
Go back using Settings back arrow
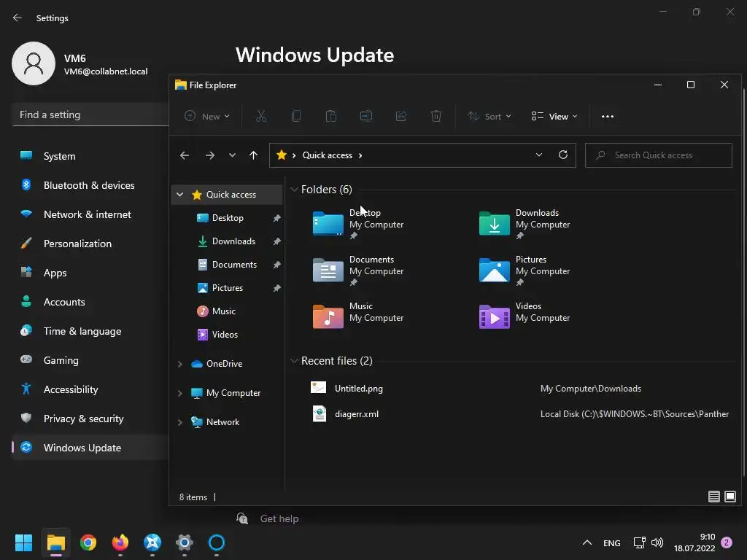(18, 17)
